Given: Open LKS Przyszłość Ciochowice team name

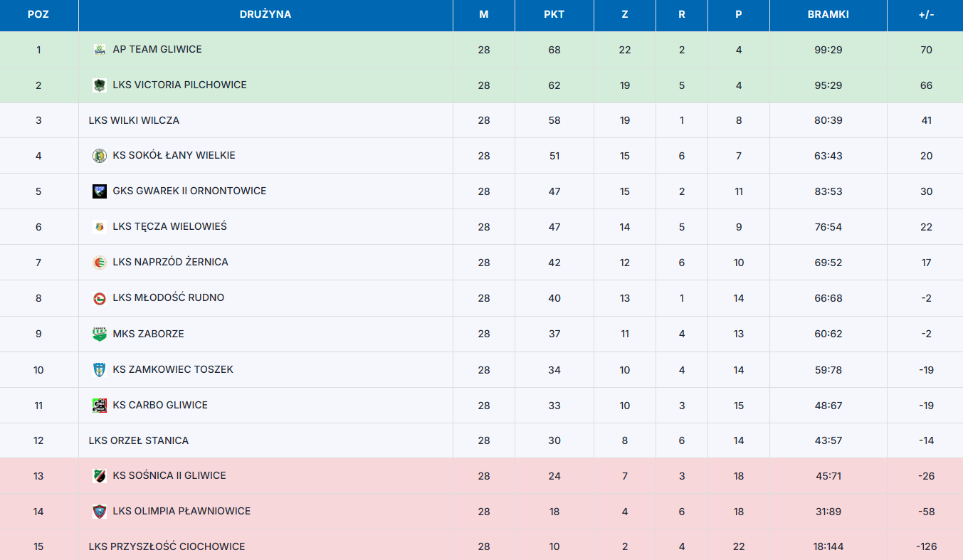Looking at the screenshot, I should pos(167,546).
